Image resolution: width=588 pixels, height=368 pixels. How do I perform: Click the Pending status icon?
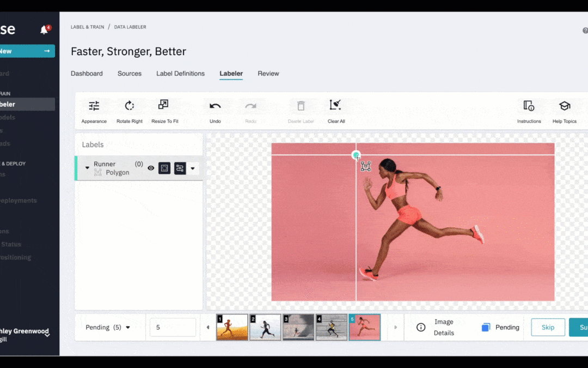[486, 327]
